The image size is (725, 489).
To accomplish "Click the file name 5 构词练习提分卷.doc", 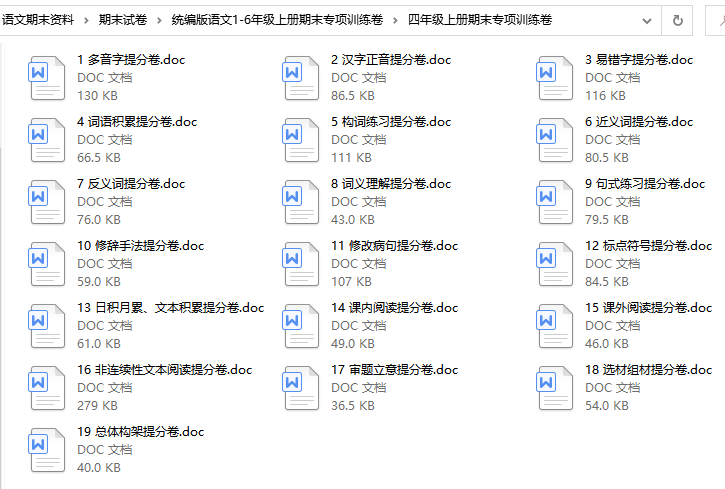I will (x=391, y=122).
